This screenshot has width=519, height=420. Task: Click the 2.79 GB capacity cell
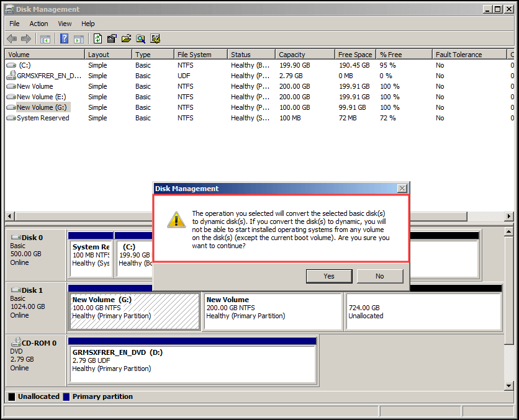pos(291,76)
